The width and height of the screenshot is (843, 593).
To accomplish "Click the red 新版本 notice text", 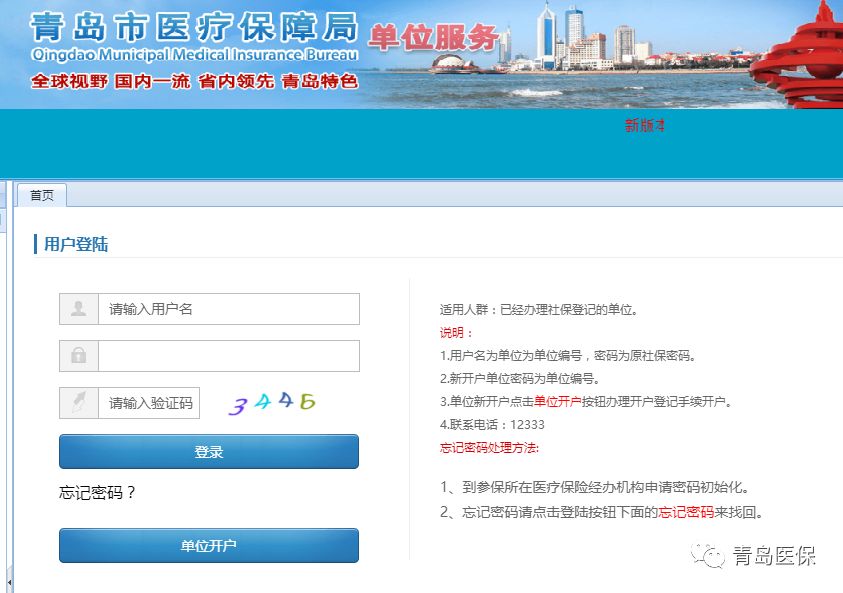I will (644, 126).
